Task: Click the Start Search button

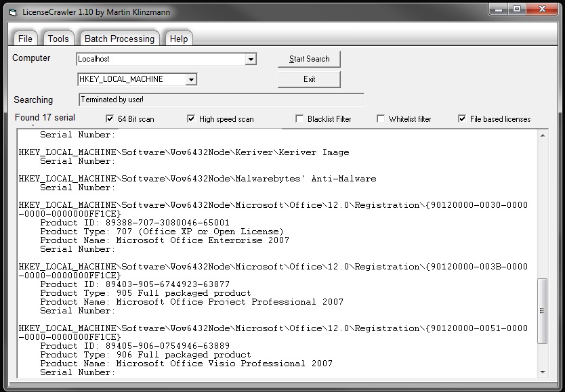Action: (x=309, y=59)
